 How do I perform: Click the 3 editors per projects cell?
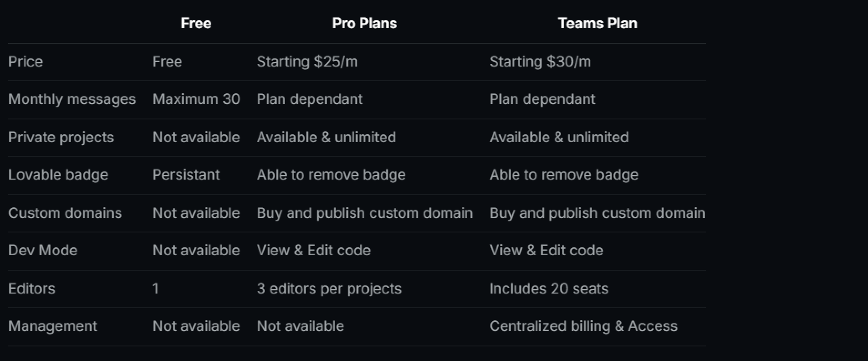click(329, 289)
